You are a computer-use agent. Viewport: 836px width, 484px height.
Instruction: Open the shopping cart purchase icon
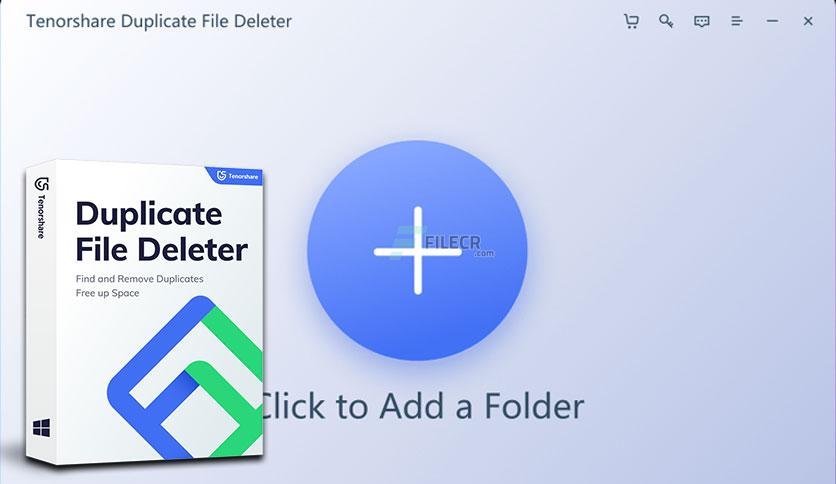click(x=631, y=21)
